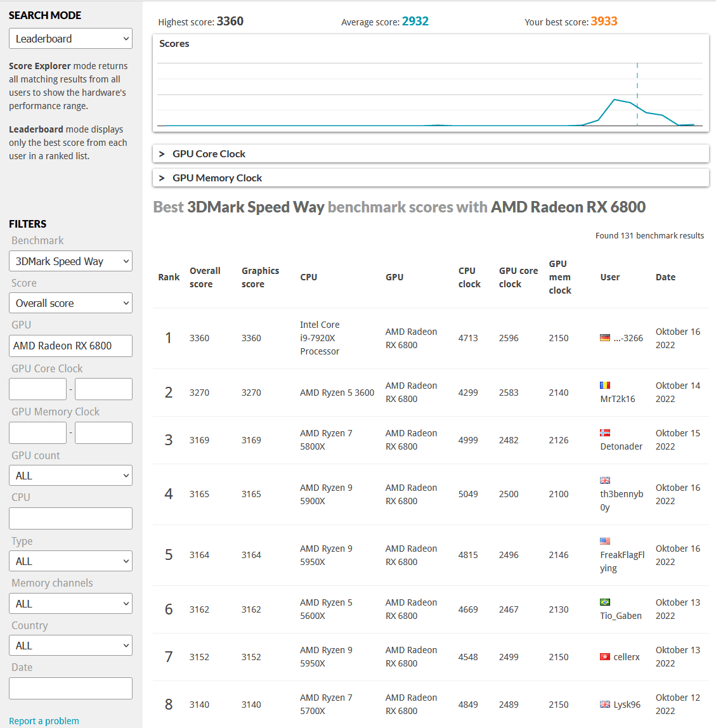Viewport: 716px width, 728px height.
Task: Open the Memory channels ALL dropdown
Action: (x=70, y=604)
